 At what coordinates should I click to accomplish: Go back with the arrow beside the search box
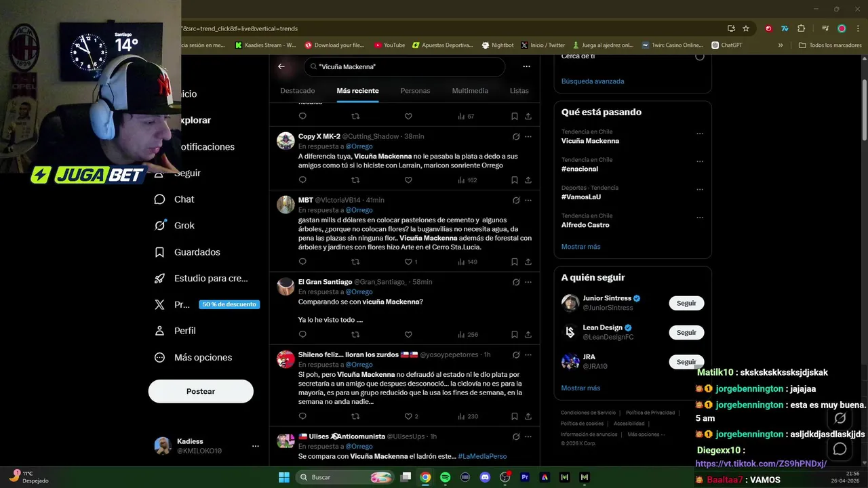281,66
